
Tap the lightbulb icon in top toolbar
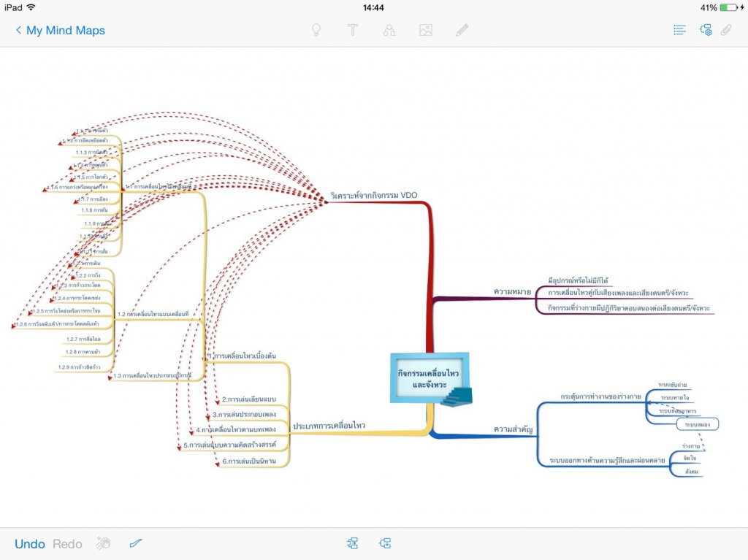pyautogui.click(x=316, y=30)
